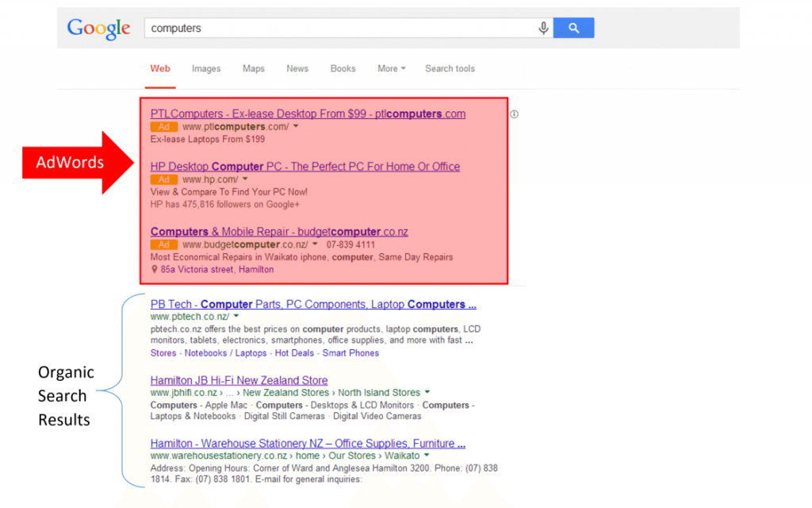
Task: Expand arrow next to www.ptlcomputers.com
Action: [x=296, y=126]
